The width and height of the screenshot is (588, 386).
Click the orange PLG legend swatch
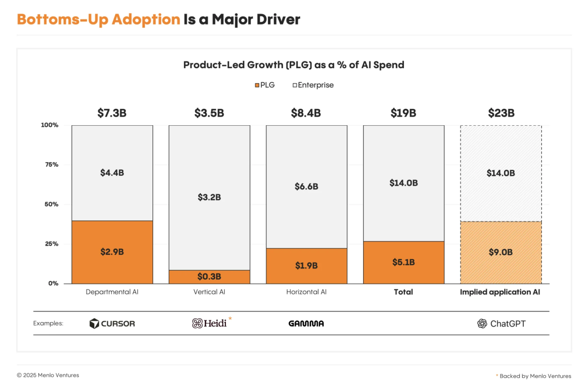pos(256,85)
